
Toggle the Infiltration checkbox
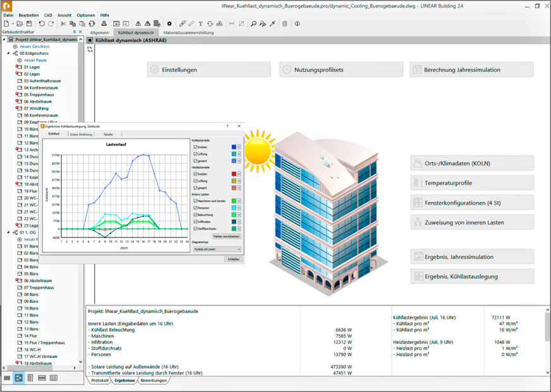(195, 222)
